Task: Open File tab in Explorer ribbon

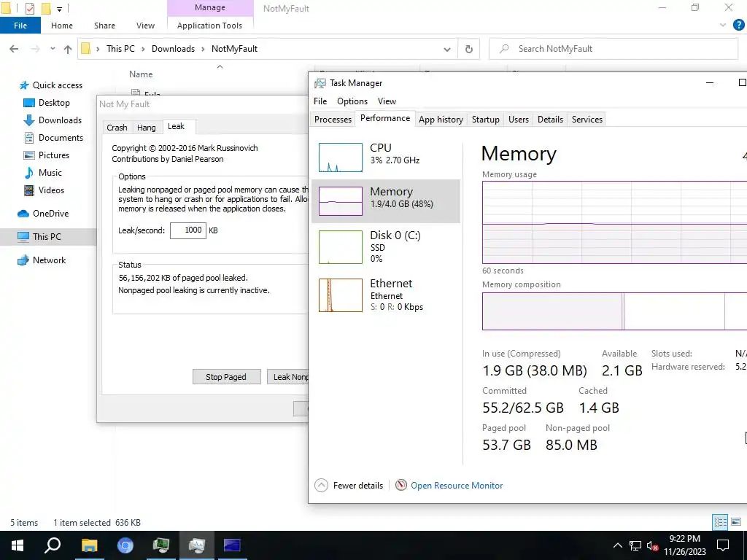Action: point(20,26)
